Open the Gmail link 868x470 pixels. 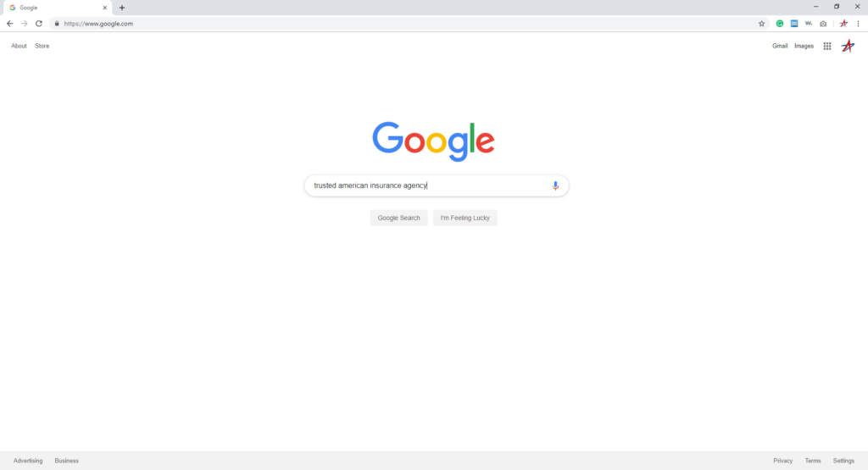pos(780,46)
